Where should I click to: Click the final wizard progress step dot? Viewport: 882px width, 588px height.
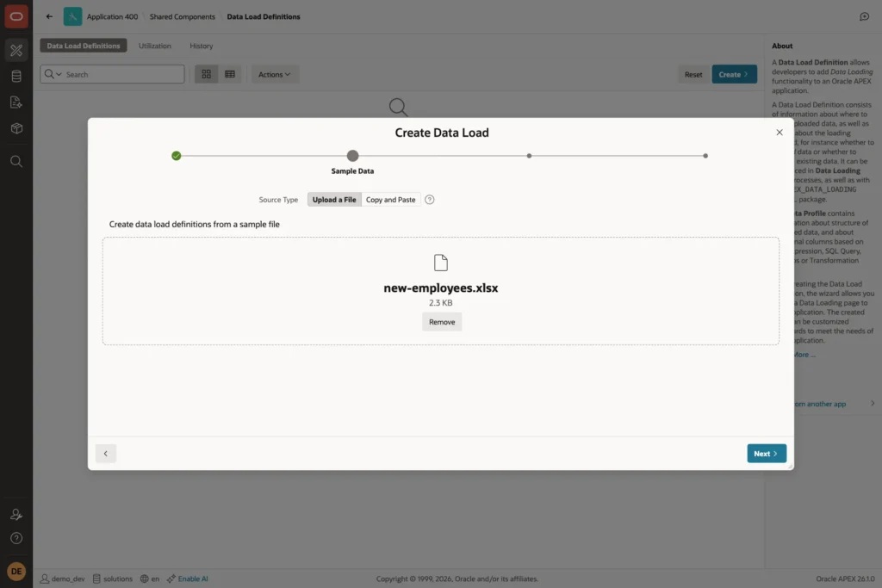coord(705,156)
